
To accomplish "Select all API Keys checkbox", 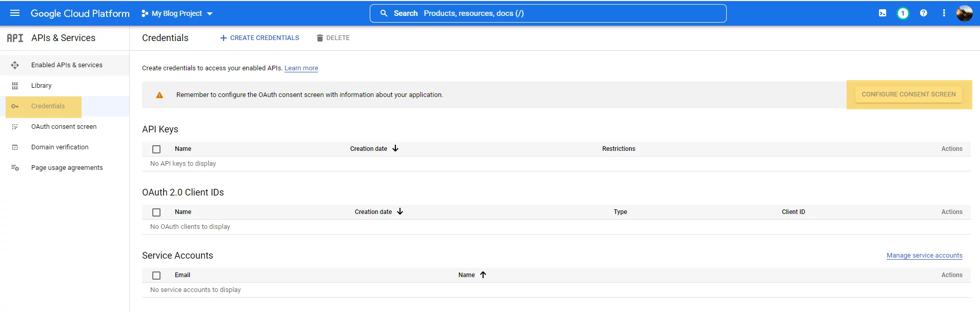I will click(x=156, y=149).
